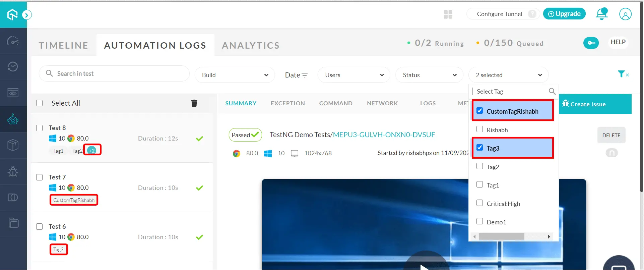Click the trash delete icon
Screen dimensions: 644x270
pos(194,103)
